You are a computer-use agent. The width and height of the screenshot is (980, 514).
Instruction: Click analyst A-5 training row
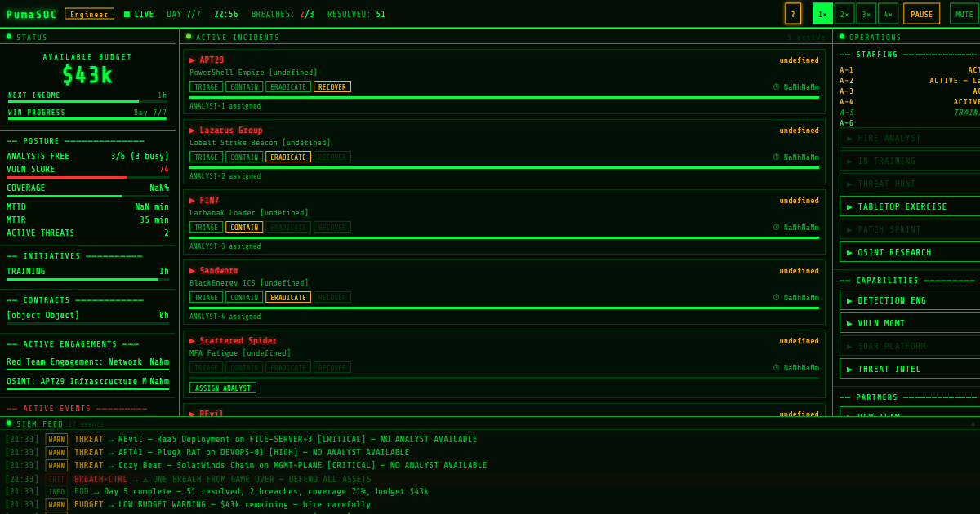click(x=910, y=113)
